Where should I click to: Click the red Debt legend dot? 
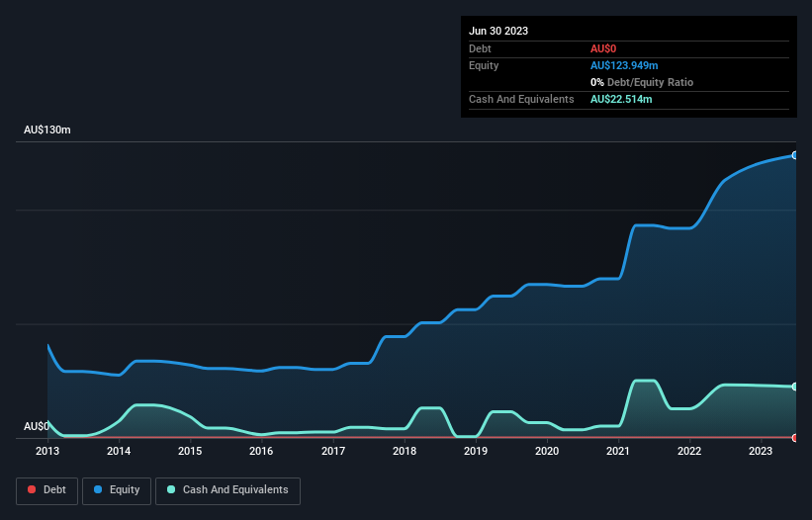click(32, 489)
